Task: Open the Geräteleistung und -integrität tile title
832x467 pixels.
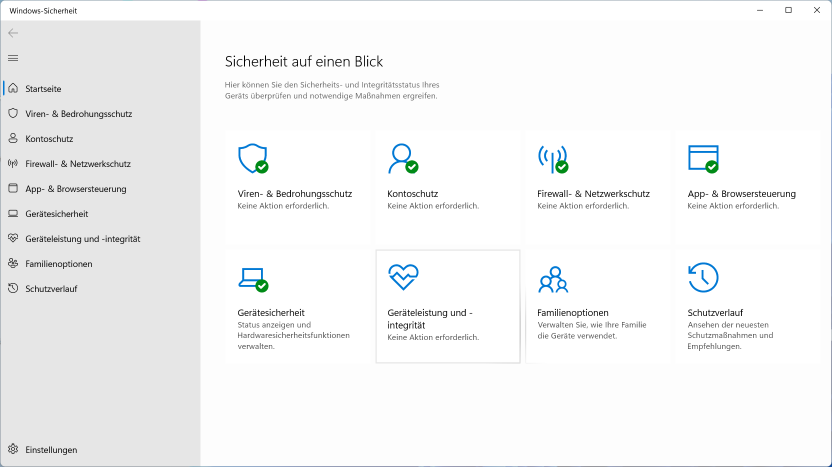Action: point(430,319)
